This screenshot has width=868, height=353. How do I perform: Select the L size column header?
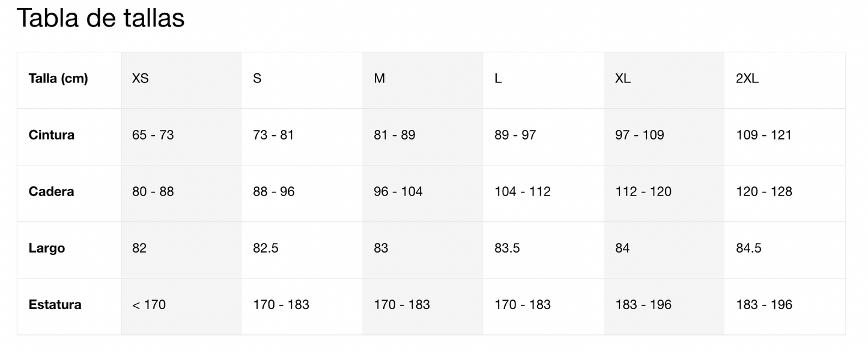click(x=498, y=79)
